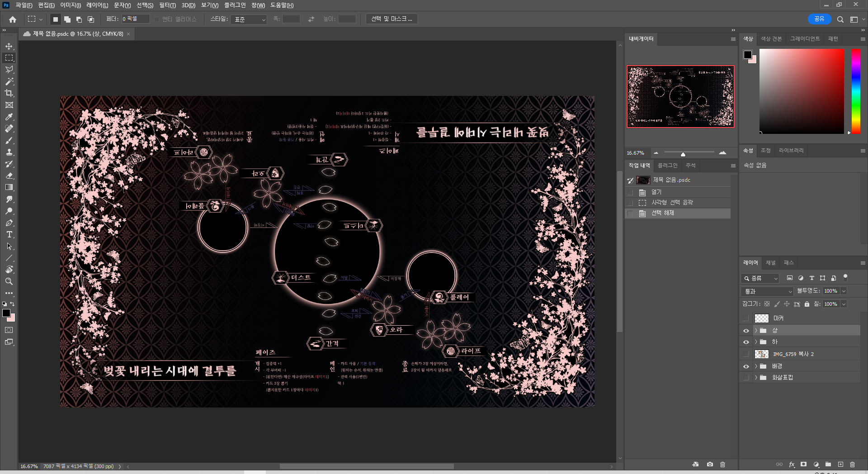Image resolution: width=868 pixels, height=474 pixels.
Task: Select the Hand tool
Action: coord(9,270)
